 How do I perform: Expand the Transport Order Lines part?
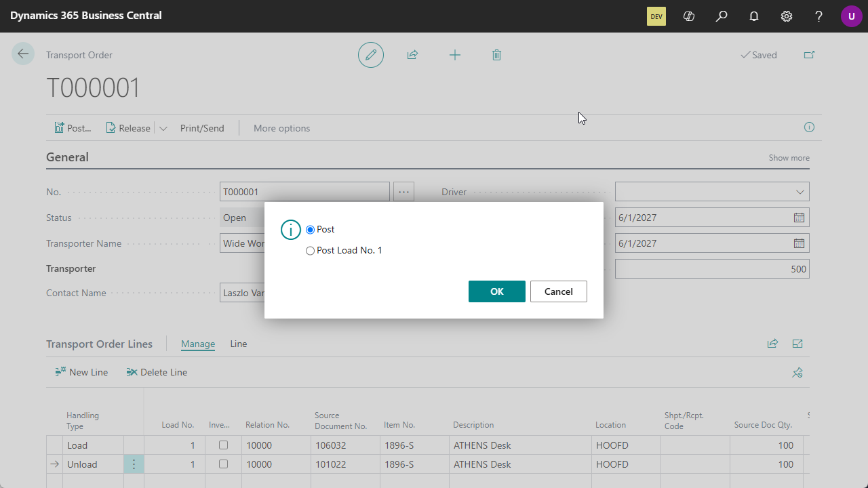[x=797, y=344]
